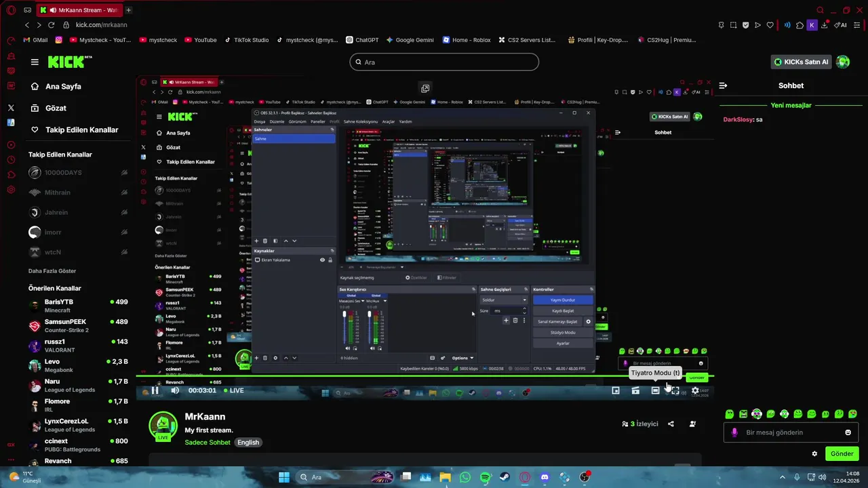Open recommended channel LynxCerezLoL

point(78,425)
